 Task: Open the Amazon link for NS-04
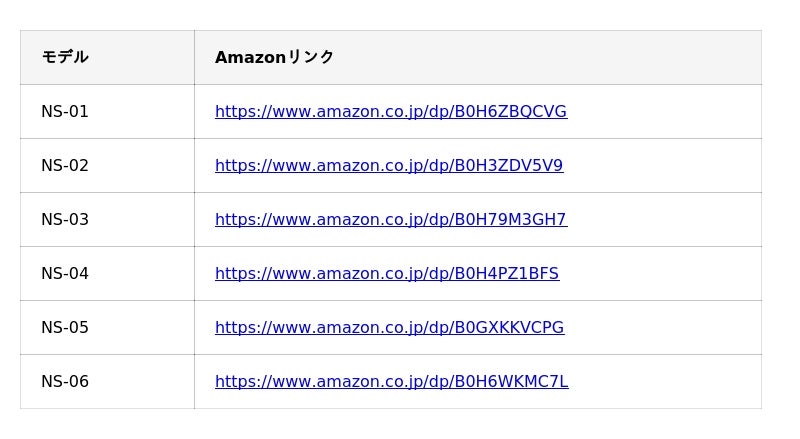(x=387, y=274)
